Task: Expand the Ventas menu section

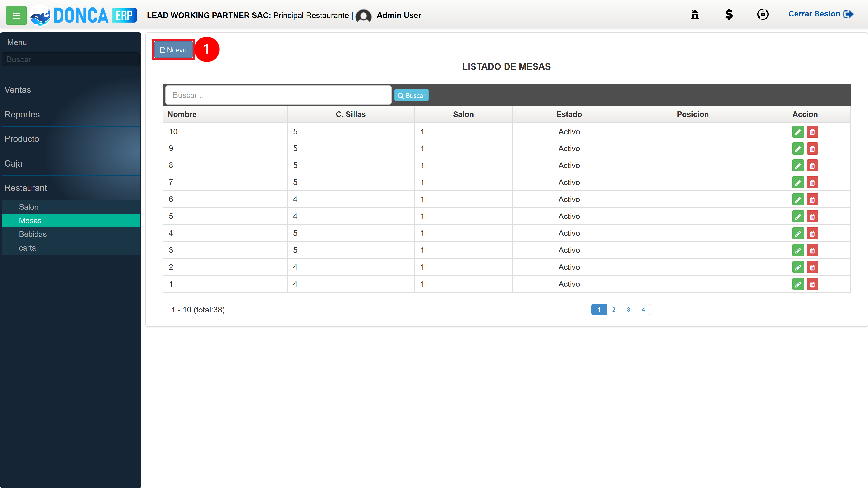Action: [x=71, y=90]
